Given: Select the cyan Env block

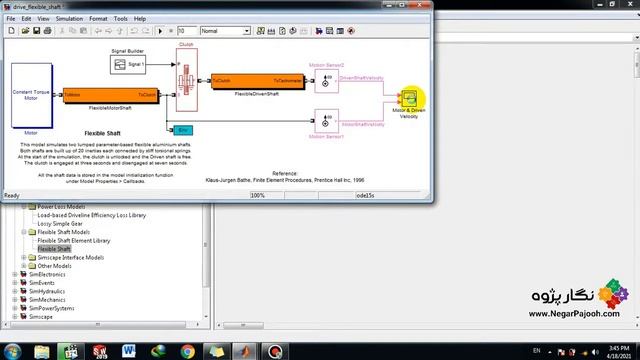Looking at the screenshot, I should coord(183,130).
